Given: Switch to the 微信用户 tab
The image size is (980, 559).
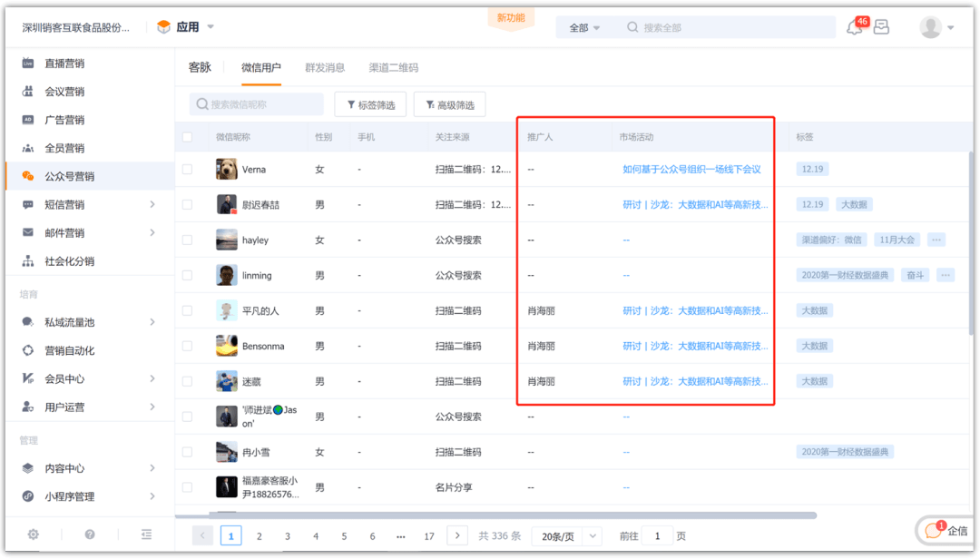Looking at the screenshot, I should click(x=261, y=67).
